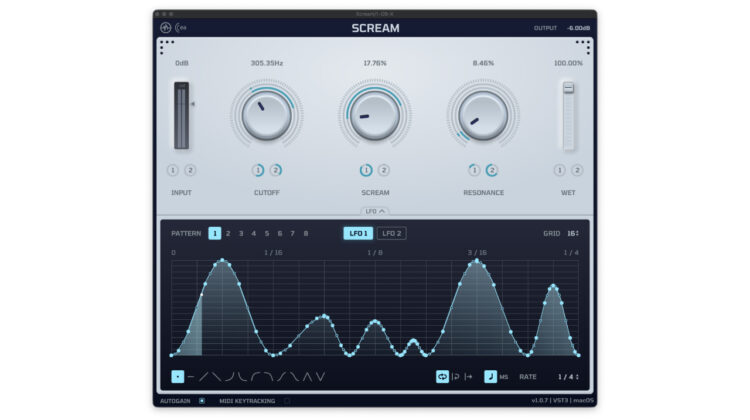Select pattern slot 5

266,233
